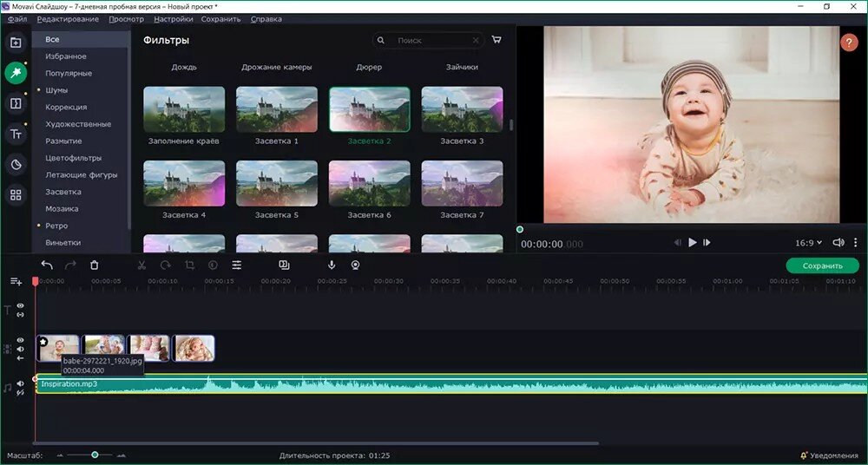Screen dimensions: 868x465
Task: Click the timeline zoom slider handle
Action: [x=95, y=455]
